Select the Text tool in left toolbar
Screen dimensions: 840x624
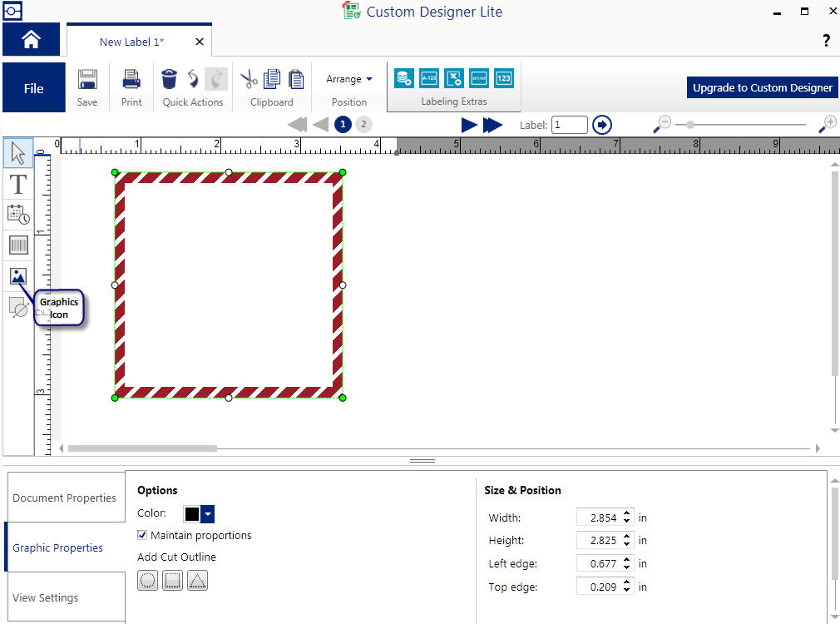(x=18, y=184)
